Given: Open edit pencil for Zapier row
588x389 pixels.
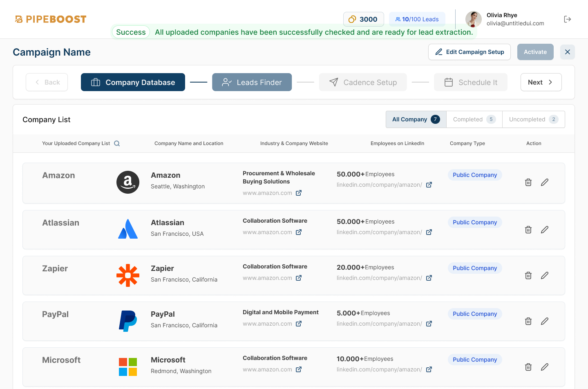Looking at the screenshot, I should tap(545, 275).
